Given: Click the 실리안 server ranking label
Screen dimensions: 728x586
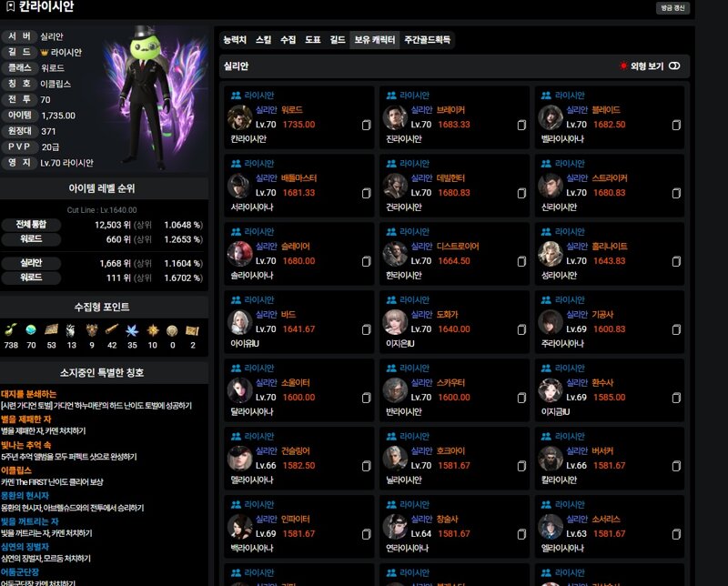Looking at the screenshot, I should 31,263.
